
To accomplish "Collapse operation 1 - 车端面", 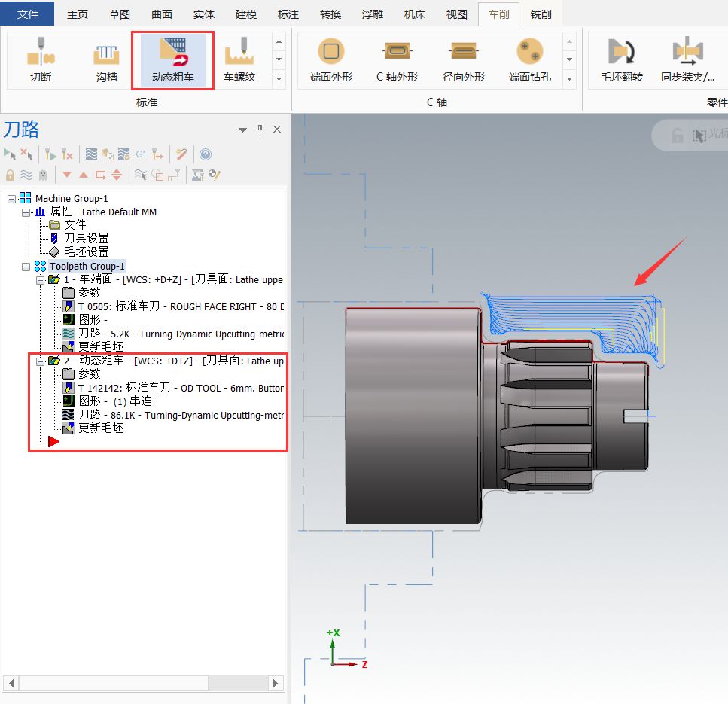I will pyautogui.click(x=41, y=280).
